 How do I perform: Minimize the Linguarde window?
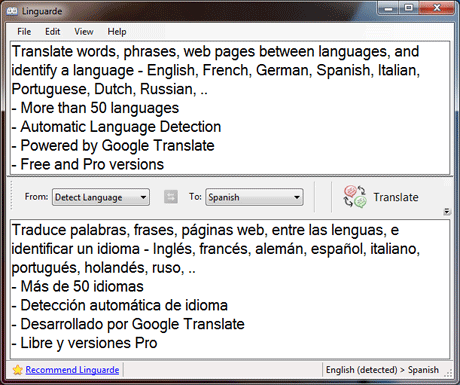tap(388, 8)
